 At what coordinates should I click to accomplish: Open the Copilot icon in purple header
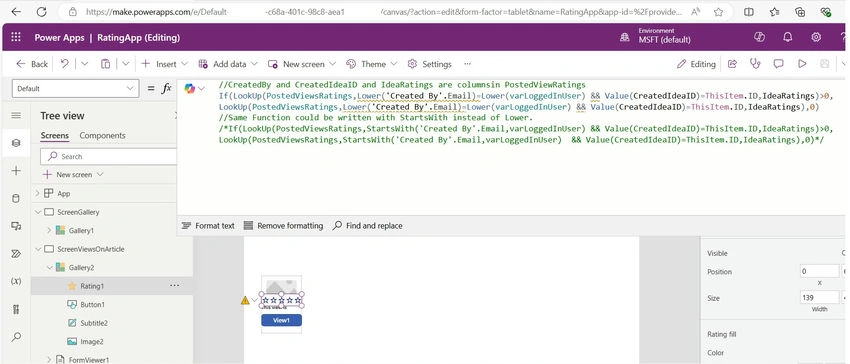[x=759, y=37]
